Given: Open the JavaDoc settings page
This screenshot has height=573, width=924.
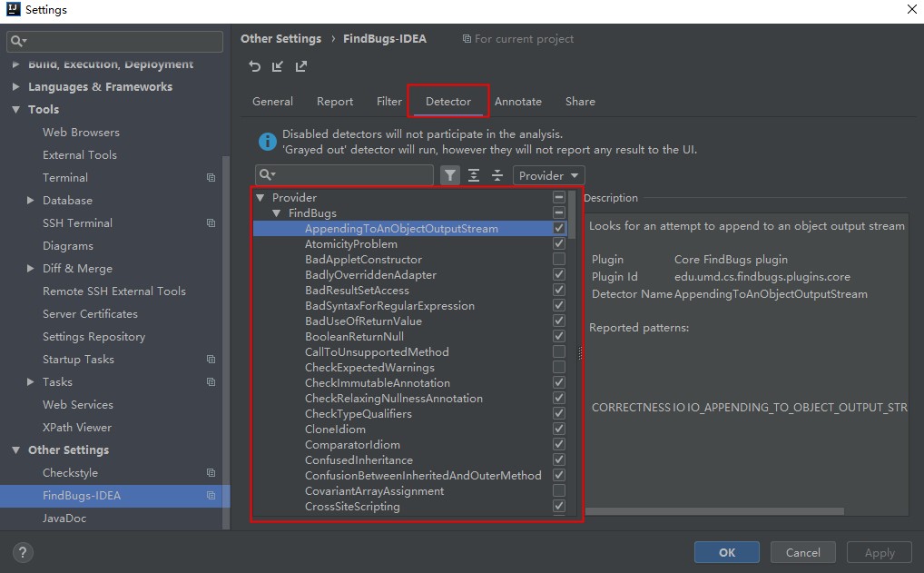Looking at the screenshot, I should tap(64, 519).
